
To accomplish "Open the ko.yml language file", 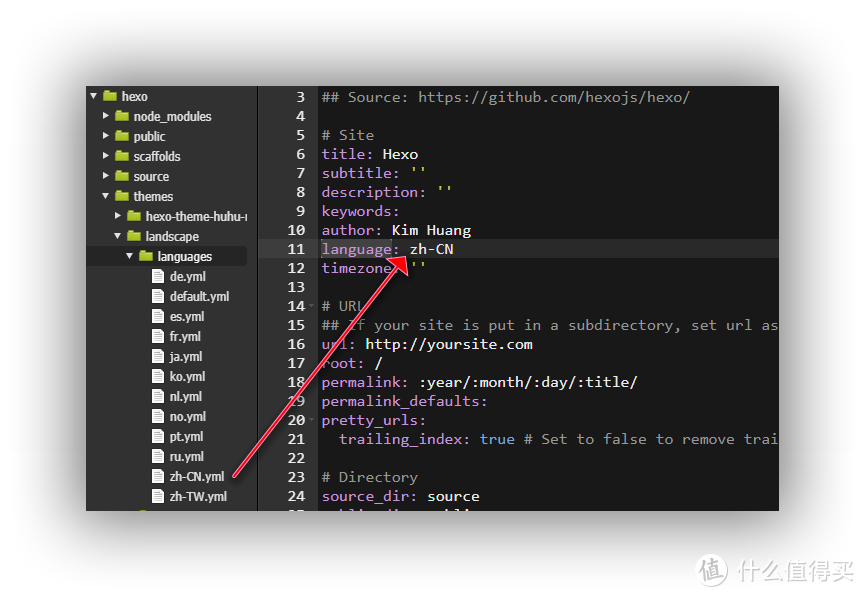I will 188,376.
